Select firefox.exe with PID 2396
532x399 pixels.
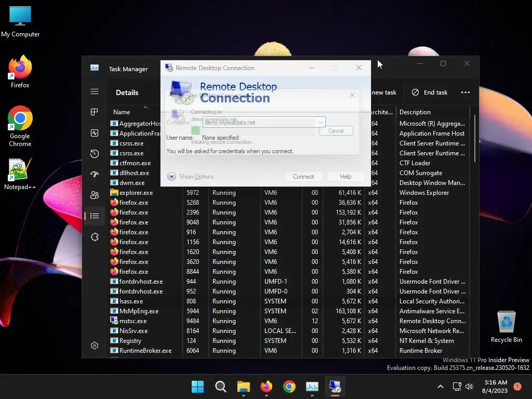[x=289, y=212]
